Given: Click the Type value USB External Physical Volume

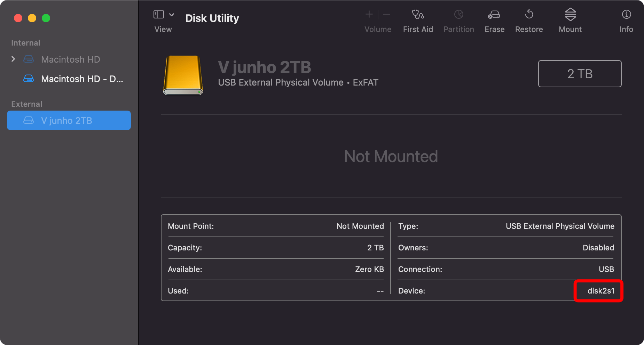Looking at the screenshot, I should coord(560,226).
